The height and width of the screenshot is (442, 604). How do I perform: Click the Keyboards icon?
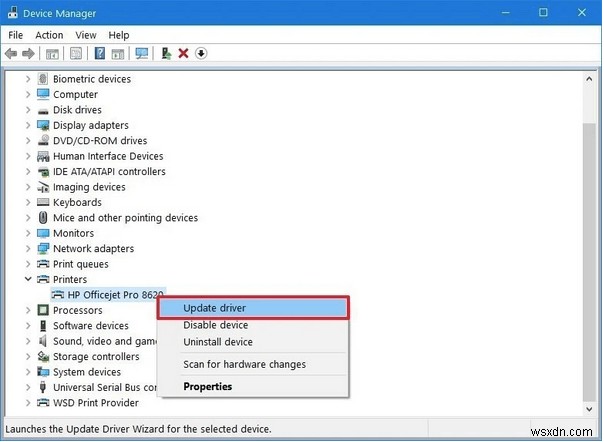pos(43,202)
